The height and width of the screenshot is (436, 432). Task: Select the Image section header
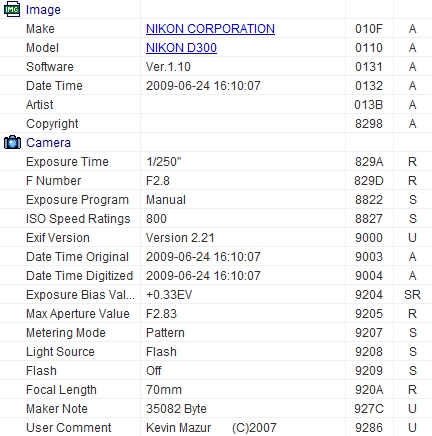(x=43, y=10)
